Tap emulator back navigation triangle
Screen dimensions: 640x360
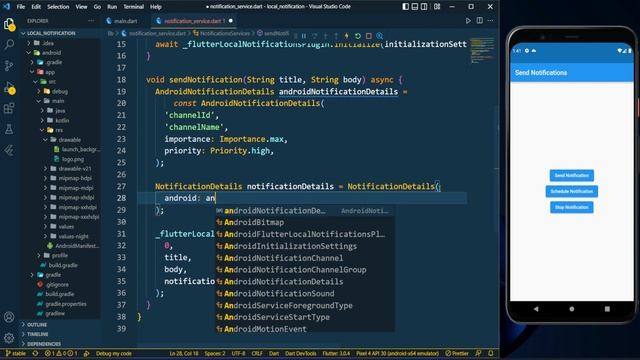[x=536, y=309]
